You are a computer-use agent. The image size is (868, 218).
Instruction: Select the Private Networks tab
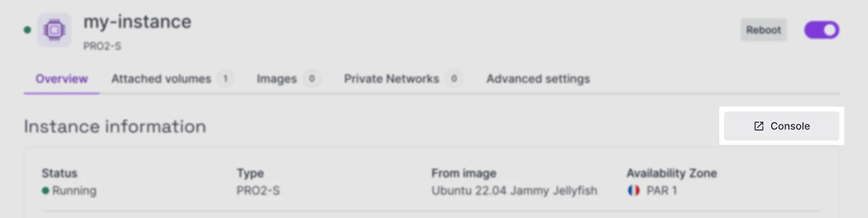pyautogui.click(x=391, y=79)
